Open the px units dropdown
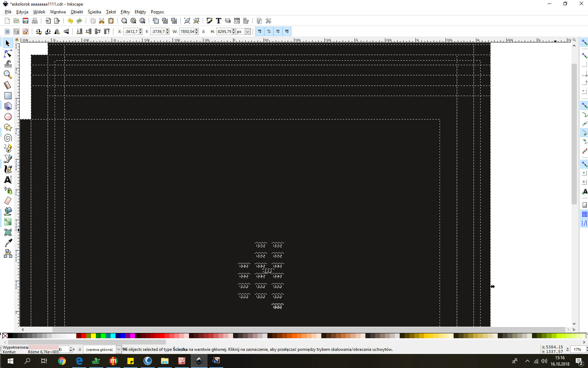Screen dimensions: 588x368 click(x=247, y=32)
